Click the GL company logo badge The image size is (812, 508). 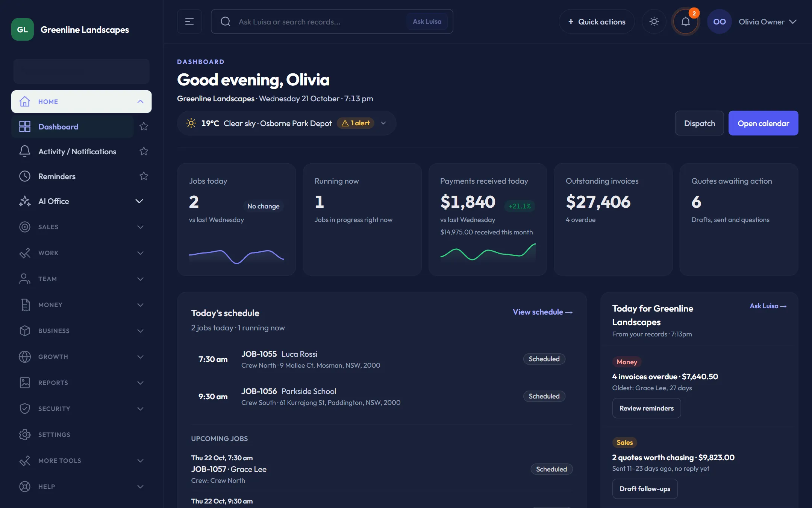pos(23,29)
